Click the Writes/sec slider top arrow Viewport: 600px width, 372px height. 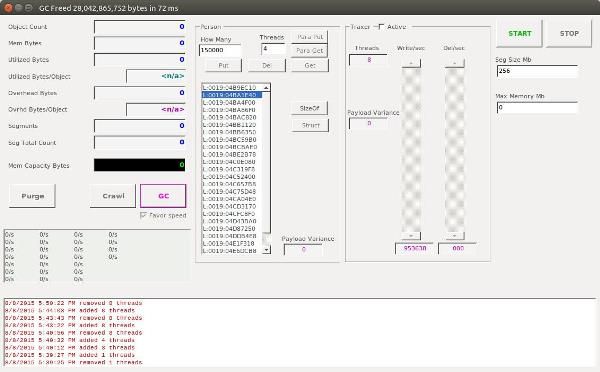(411, 63)
